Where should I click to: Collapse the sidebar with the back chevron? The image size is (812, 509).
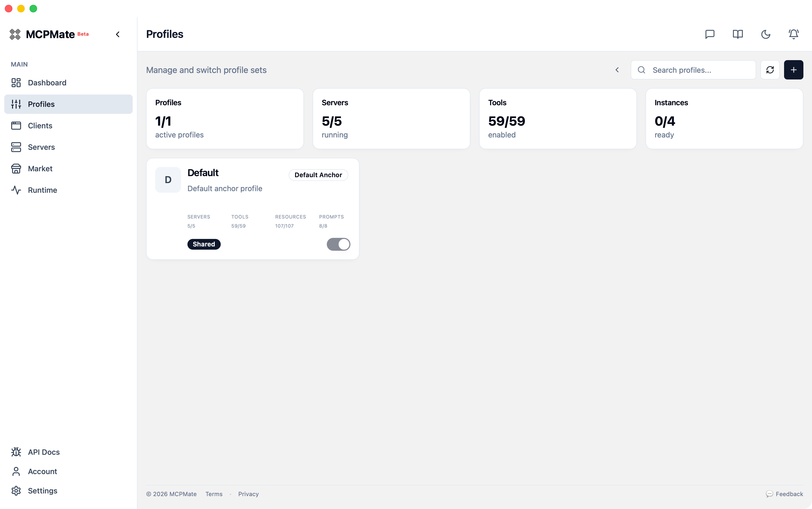coord(118,34)
